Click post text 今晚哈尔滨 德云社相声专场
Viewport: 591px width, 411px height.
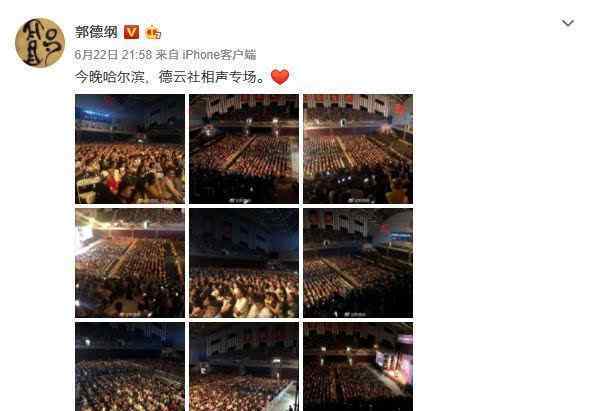coord(170,77)
